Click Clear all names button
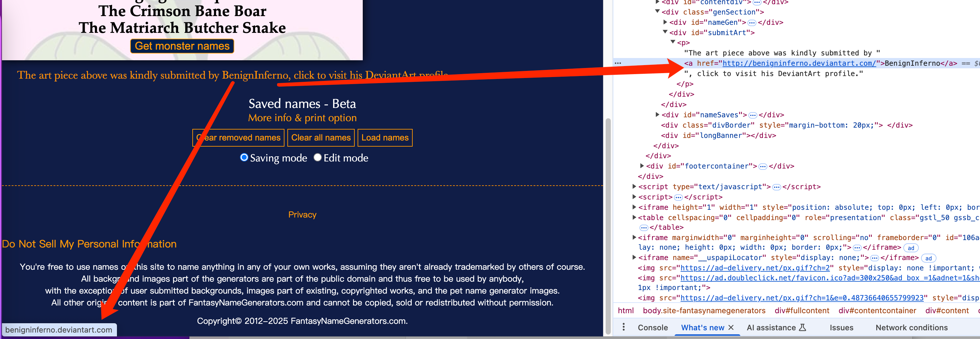The height and width of the screenshot is (339, 980). 321,138
